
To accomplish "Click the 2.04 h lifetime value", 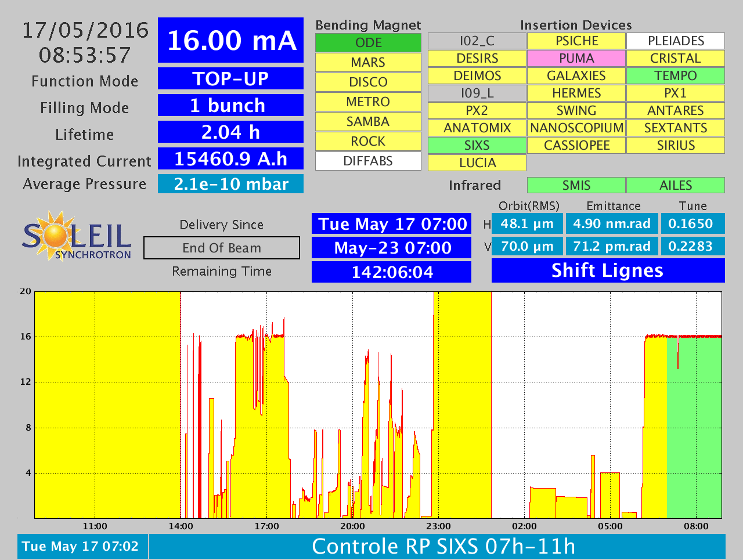I will pyautogui.click(x=230, y=132).
